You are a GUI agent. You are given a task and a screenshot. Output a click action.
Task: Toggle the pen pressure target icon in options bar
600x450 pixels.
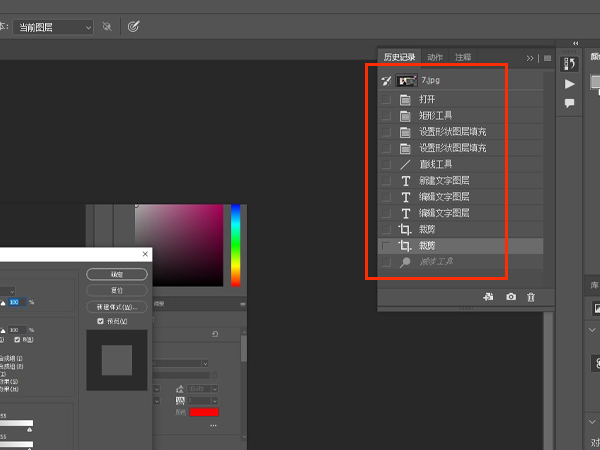[x=133, y=26]
